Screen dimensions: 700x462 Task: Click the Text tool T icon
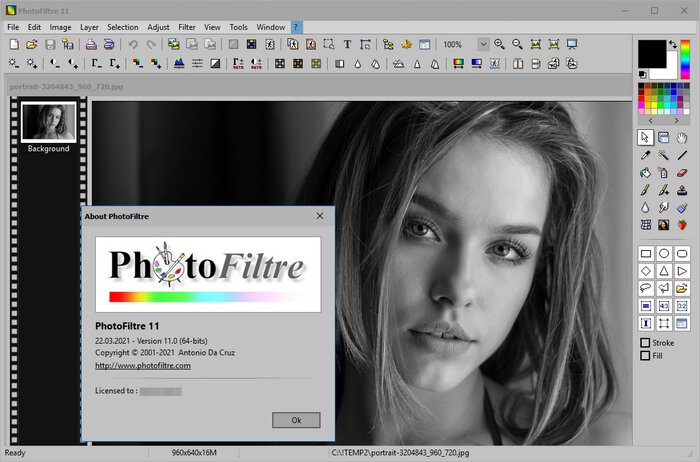click(347, 45)
